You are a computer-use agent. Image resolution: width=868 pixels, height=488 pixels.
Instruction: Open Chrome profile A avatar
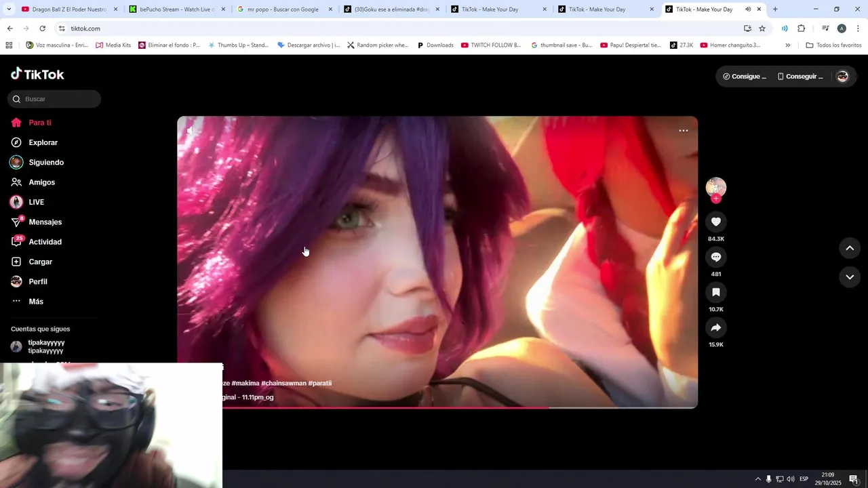pyautogui.click(x=842, y=28)
